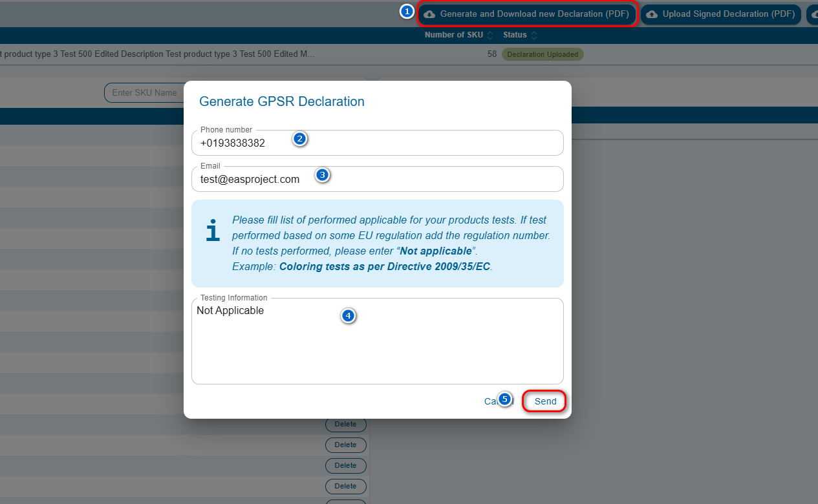This screenshot has height=504, width=818.
Task: Click inside the Testing Information text area
Action: (x=377, y=349)
